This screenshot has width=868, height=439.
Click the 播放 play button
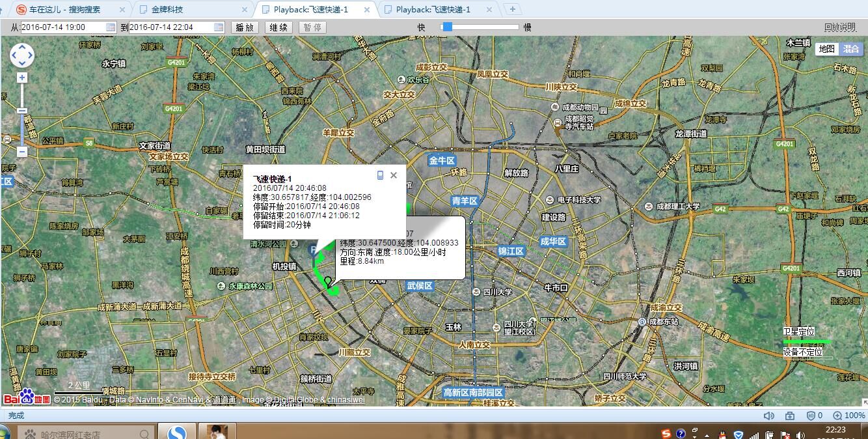click(245, 27)
